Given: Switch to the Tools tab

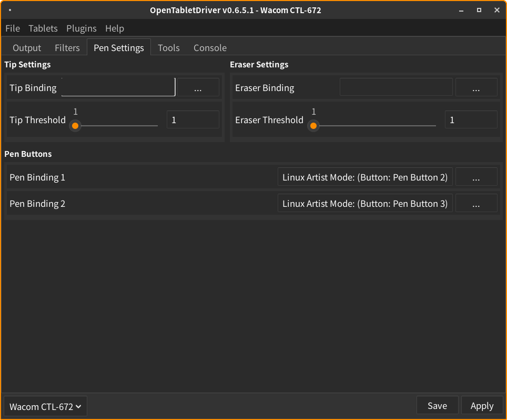Looking at the screenshot, I should tap(169, 48).
